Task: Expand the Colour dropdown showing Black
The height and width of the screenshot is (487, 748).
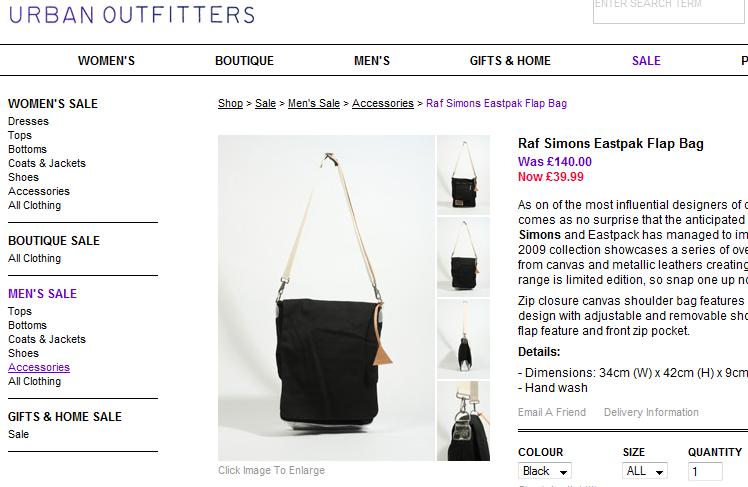Action: coord(545,471)
